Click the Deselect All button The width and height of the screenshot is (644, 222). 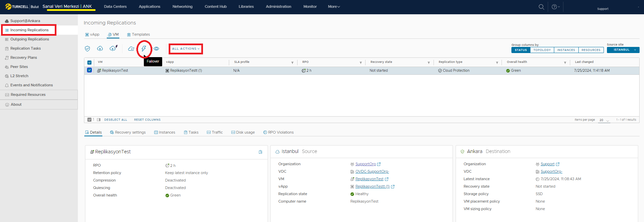pyautogui.click(x=116, y=120)
